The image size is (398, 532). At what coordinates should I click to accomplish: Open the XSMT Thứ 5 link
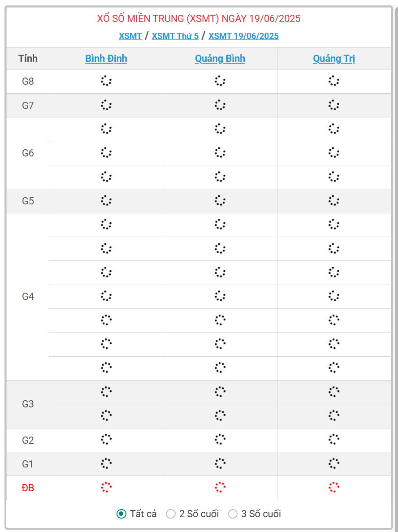(175, 36)
